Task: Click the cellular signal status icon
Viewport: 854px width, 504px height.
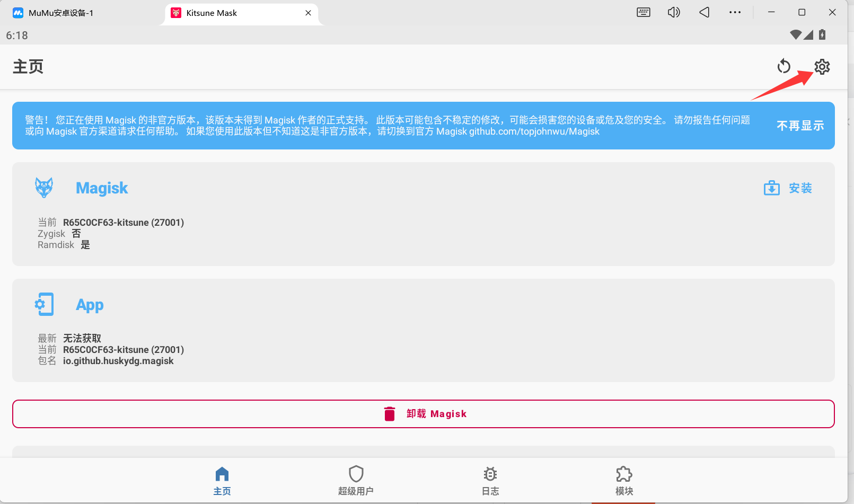Action: [x=808, y=35]
